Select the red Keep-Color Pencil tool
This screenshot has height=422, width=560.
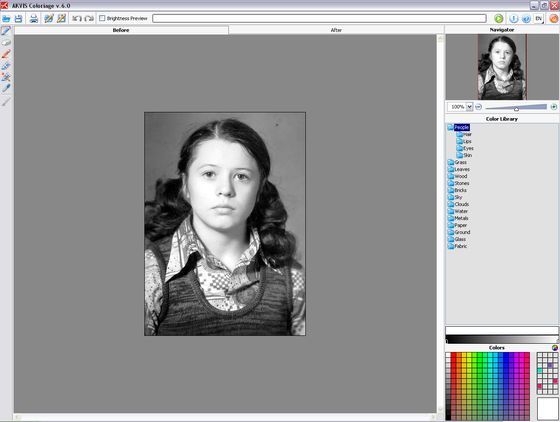[x=6, y=54]
